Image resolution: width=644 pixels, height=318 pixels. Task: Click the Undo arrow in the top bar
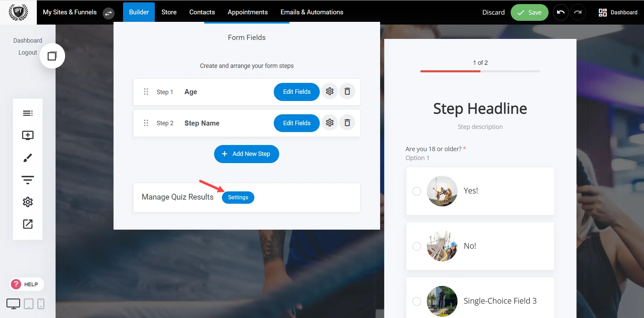pos(560,12)
